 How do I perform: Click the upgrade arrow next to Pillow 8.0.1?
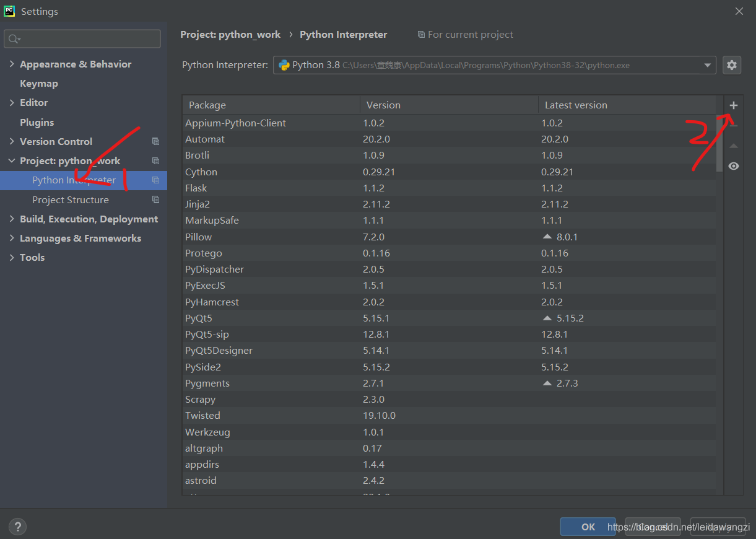[547, 237]
